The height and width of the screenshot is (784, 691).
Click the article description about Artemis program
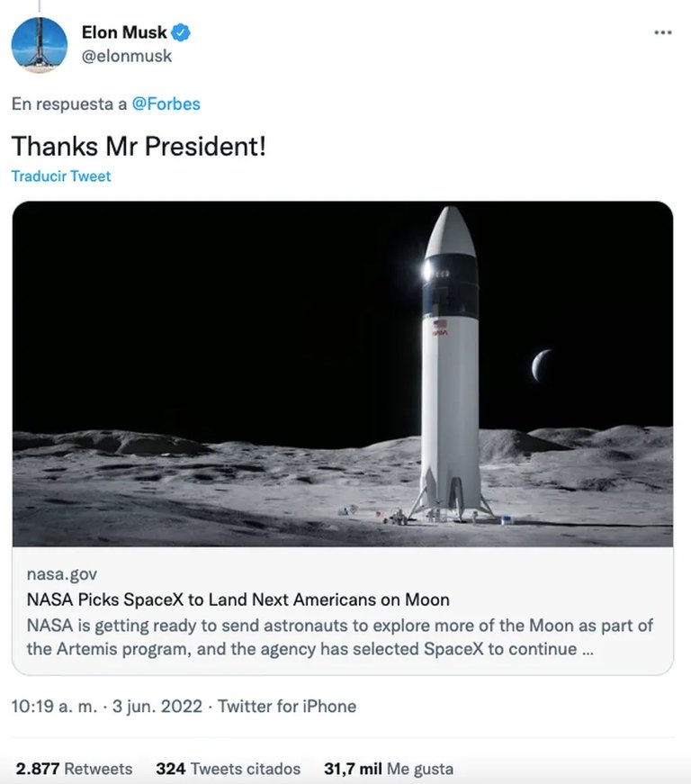340,636
